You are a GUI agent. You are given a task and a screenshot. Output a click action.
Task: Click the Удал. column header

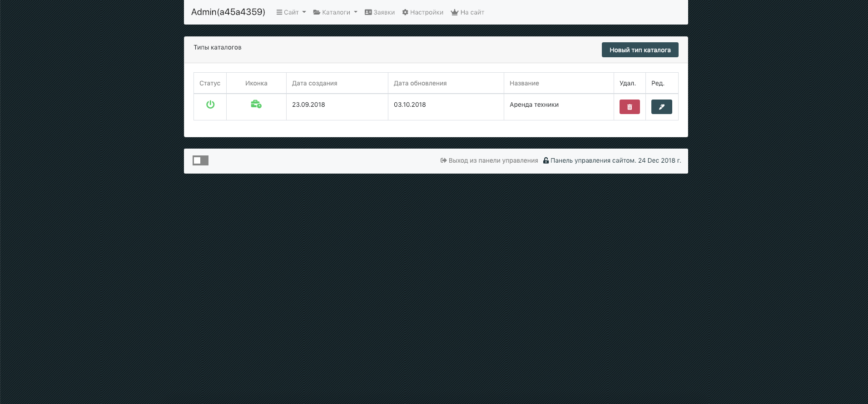(x=630, y=83)
